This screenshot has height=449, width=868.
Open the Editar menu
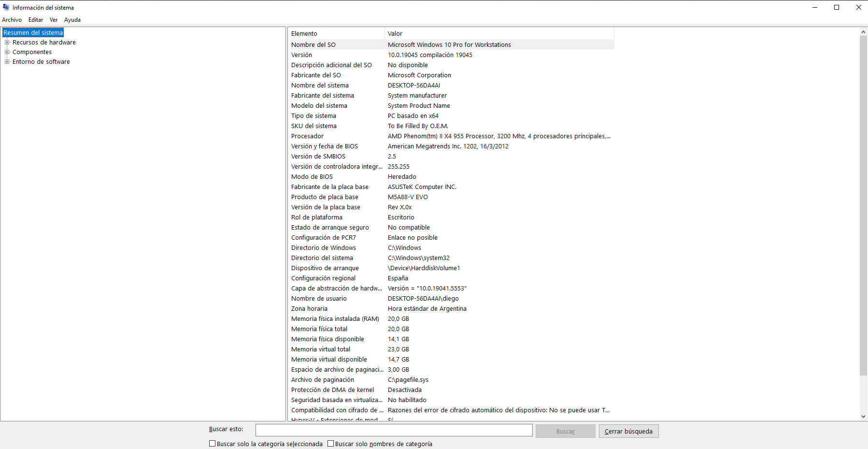pos(36,20)
